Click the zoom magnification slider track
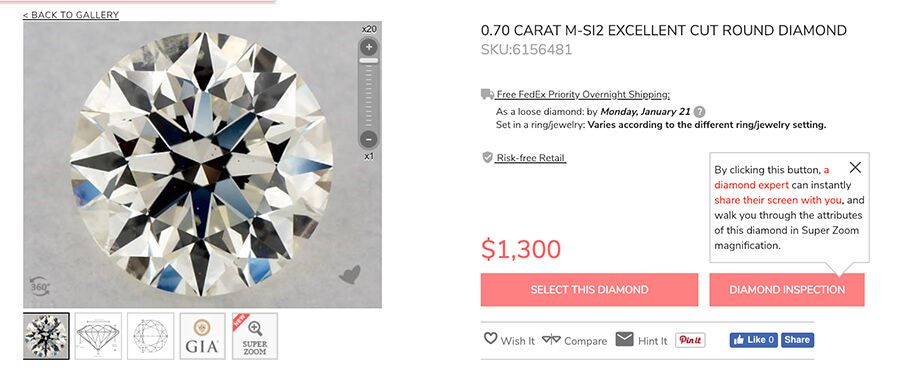900x380 pixels. (x=369, y=94)
